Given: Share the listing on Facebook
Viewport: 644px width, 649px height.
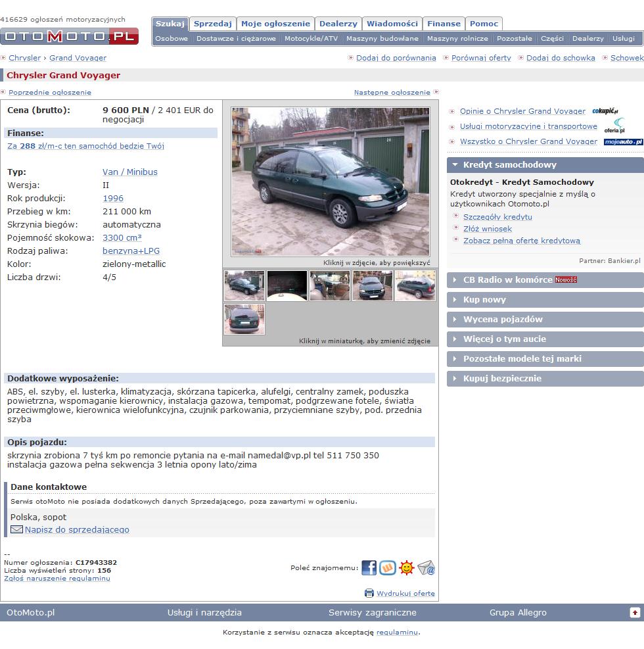Looking at the screenshot, I should point(369,567).
